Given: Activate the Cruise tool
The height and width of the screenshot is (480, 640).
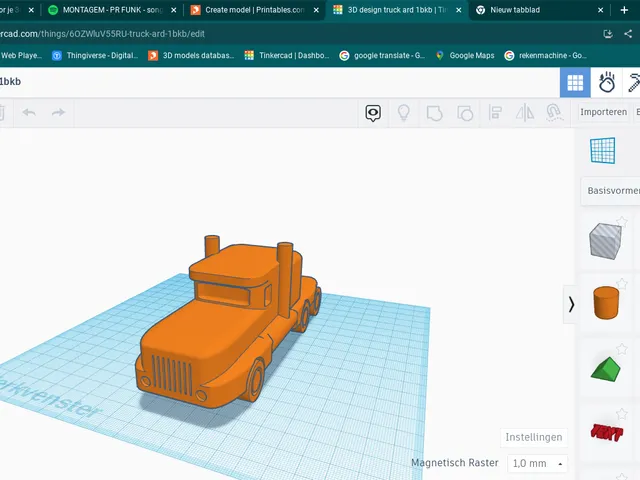Looking at the screenshot, I should (554, 113).
